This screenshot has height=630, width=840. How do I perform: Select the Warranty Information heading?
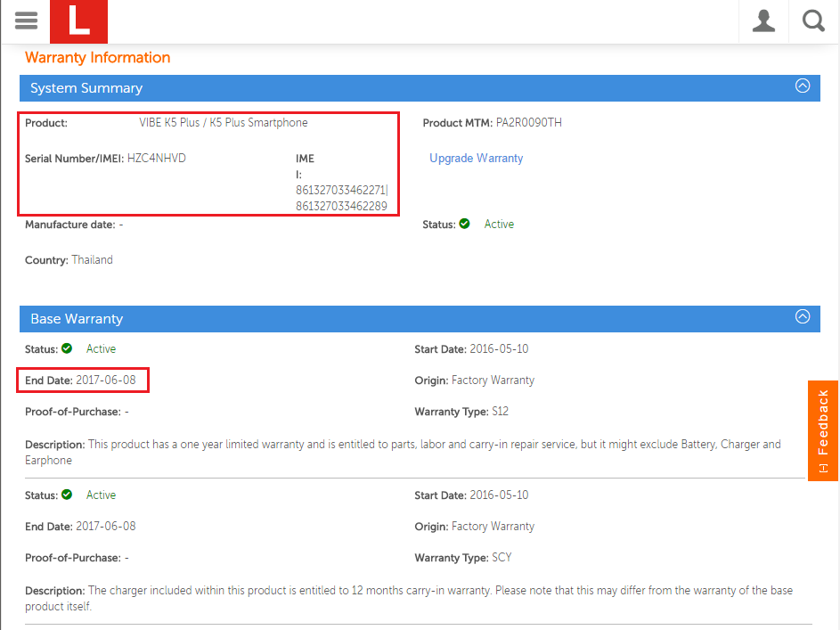pos(97,57)
